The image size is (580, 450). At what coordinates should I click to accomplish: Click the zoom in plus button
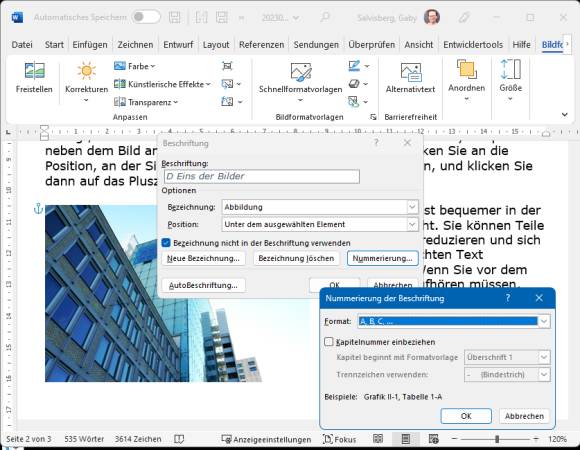[x=536, y=439]
